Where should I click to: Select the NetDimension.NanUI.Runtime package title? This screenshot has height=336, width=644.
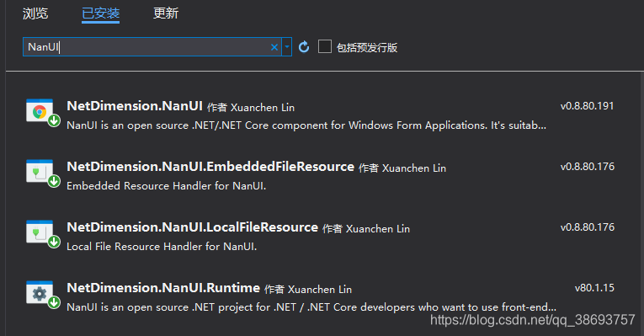[163, 287]
